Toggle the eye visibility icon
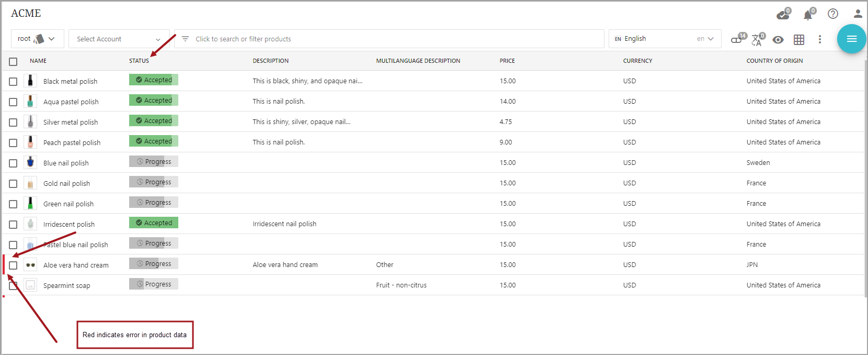This screenshot has height=355, width=868. pyautogui.click(x=778, y=40)
